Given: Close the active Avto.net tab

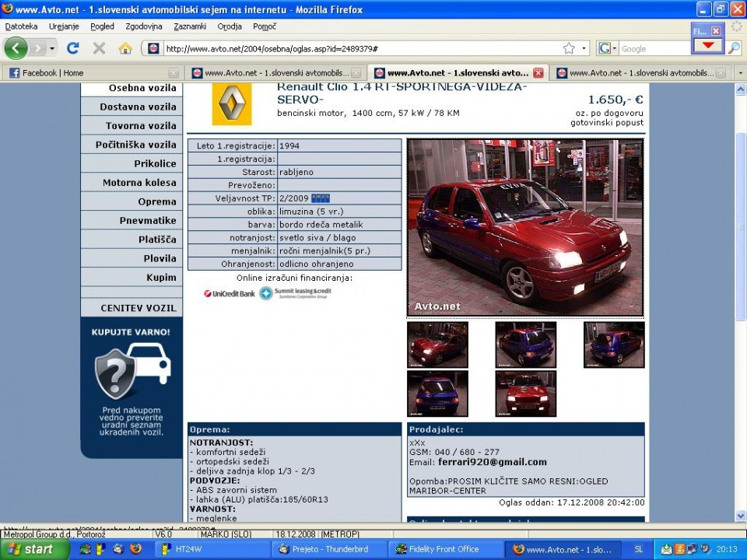Looking at the screenshot, I should coord(538,73).
